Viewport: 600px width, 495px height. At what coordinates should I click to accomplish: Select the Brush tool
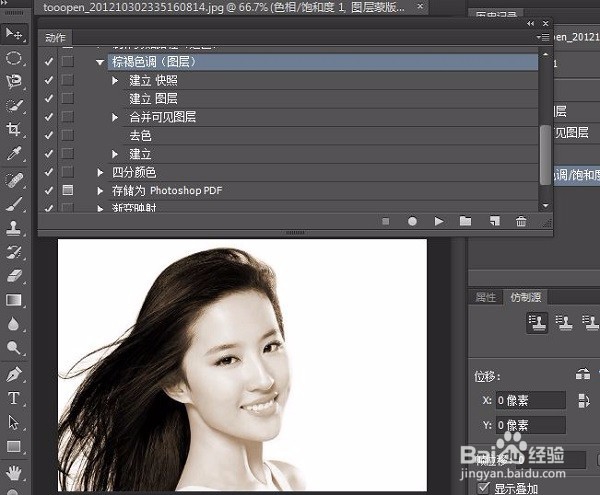click(14, 204)
